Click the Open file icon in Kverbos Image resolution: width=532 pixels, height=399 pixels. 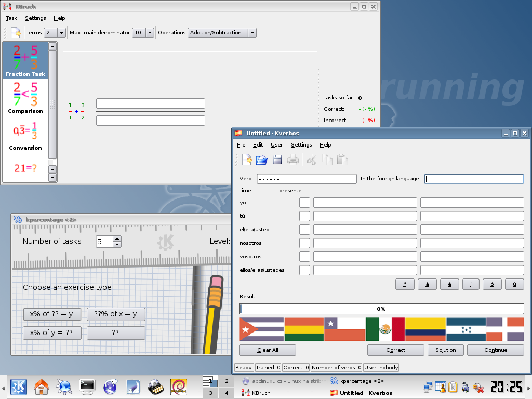(x=262, y=159)
